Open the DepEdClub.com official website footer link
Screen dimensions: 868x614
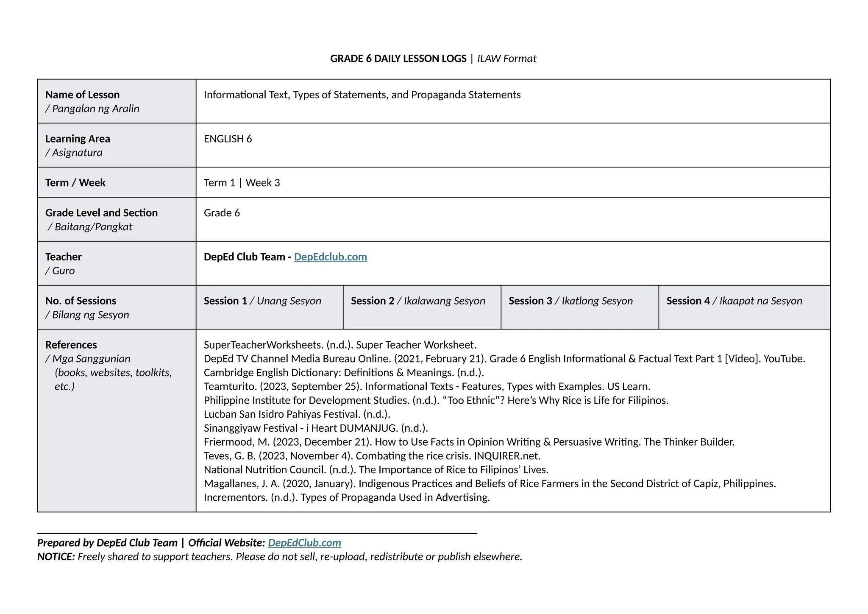(x=304, y=543)
